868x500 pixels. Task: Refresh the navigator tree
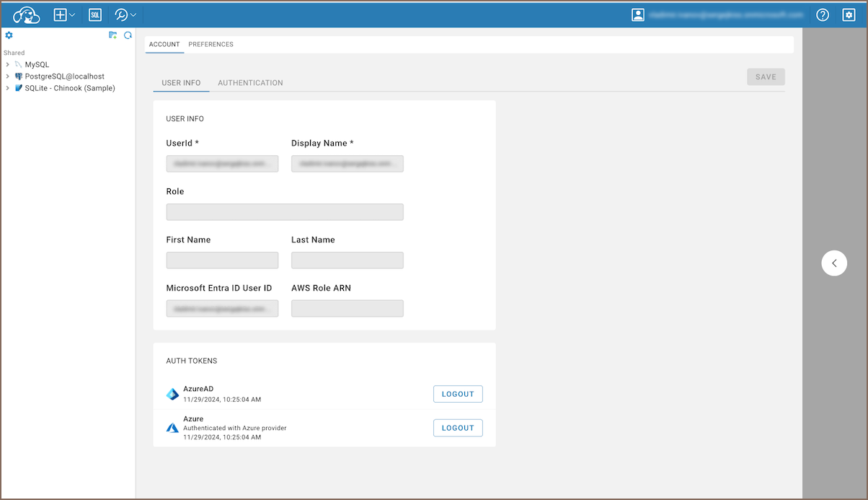(128, 35)
